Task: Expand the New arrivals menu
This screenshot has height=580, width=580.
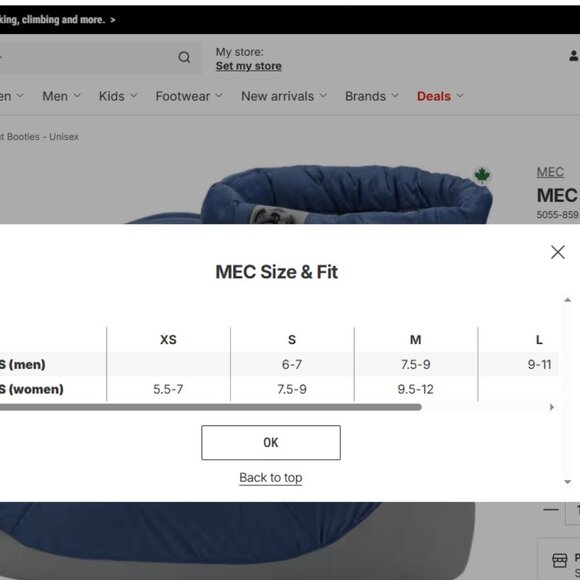Action: point(284,96)
